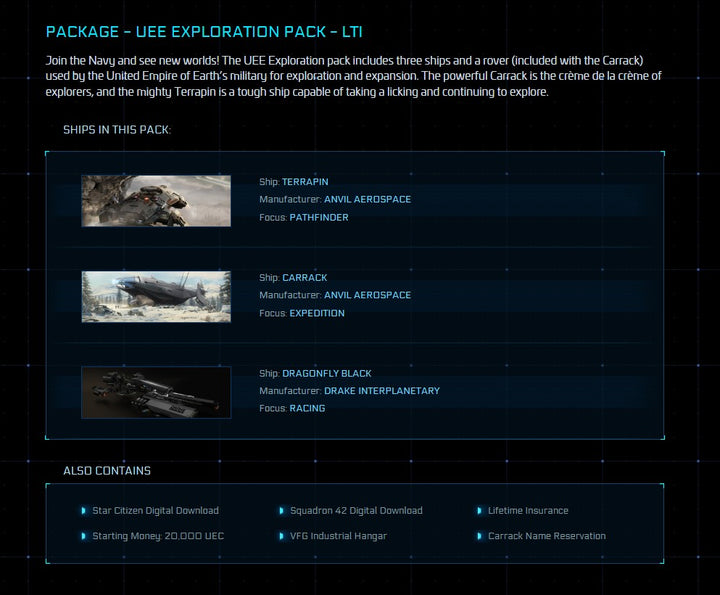Click the RACING focus label

(307, 408)
